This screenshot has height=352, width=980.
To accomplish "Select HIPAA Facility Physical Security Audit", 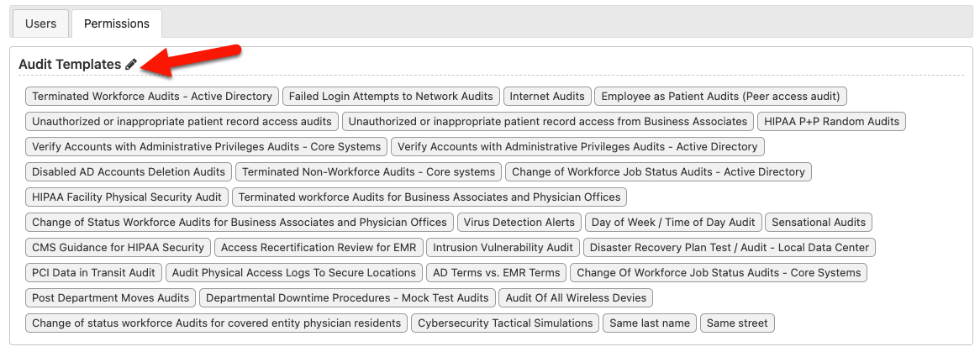I will point(127,197).
